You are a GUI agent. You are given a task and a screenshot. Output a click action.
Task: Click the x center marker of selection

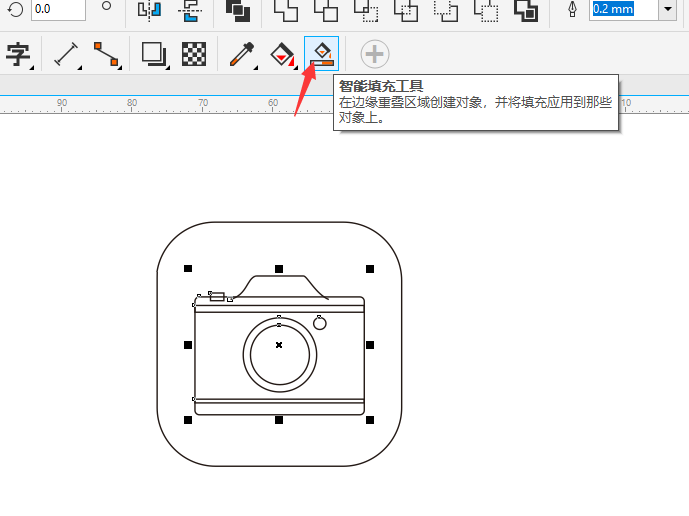(x=279, y=345)
